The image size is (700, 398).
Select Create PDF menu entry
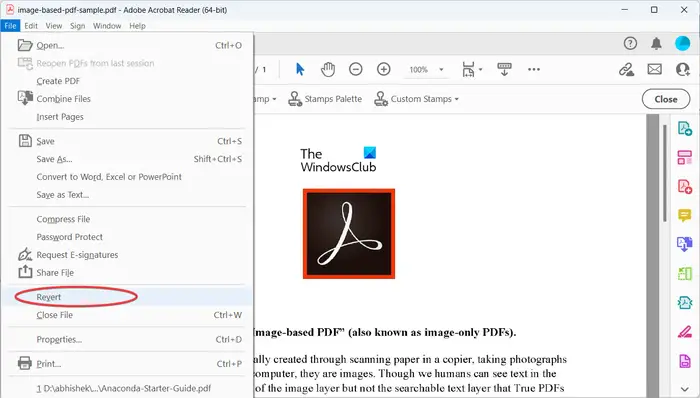[x=127, y=81]
